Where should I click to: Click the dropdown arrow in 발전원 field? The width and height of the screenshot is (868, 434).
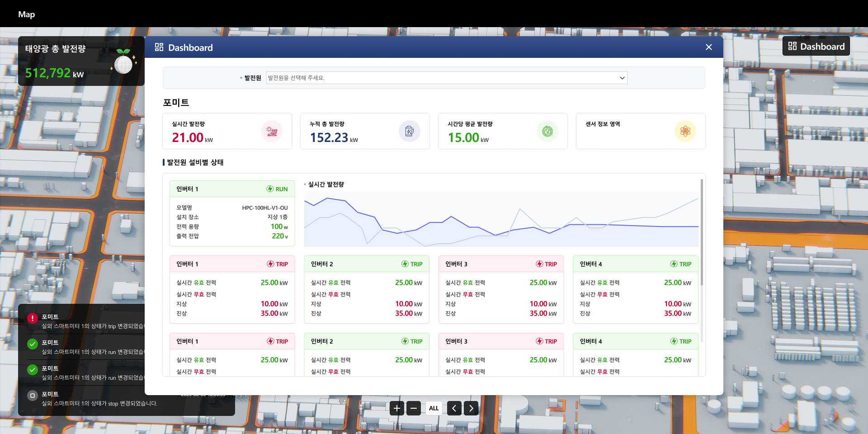(x=622, y=78)
